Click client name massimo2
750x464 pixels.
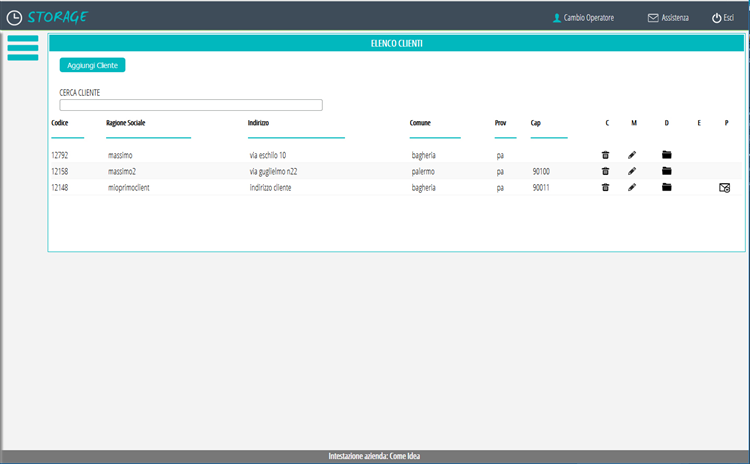pyautogui.click(x=122, y=171)
